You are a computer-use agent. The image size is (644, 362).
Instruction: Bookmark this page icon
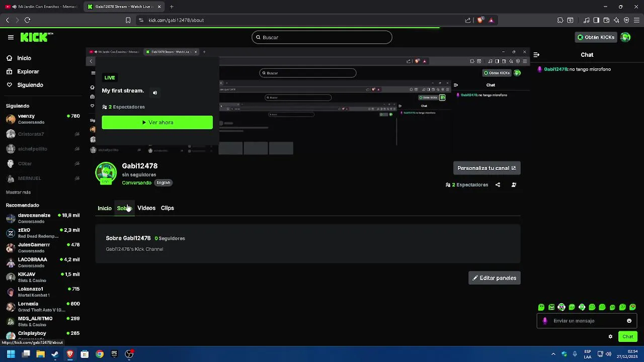click(x=128, y=20)
